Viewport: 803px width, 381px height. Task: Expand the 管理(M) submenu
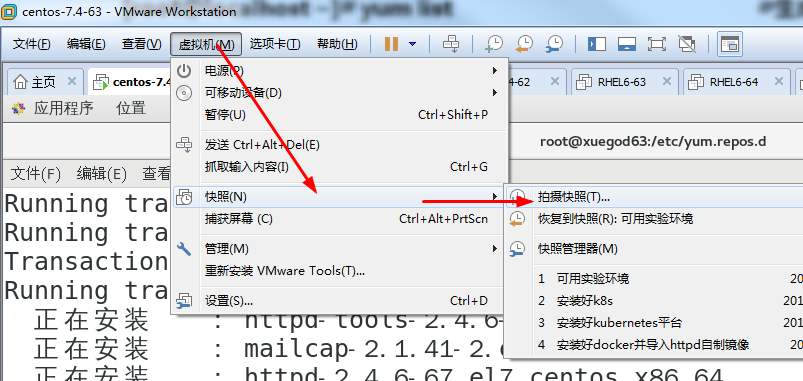[x=340, y=249]
